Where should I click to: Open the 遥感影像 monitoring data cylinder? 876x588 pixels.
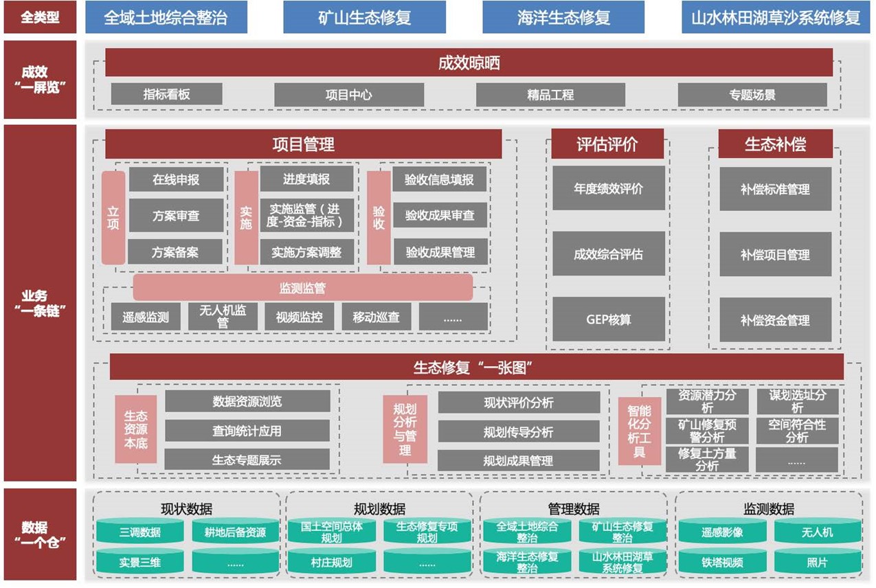click(x=722, y=532)
